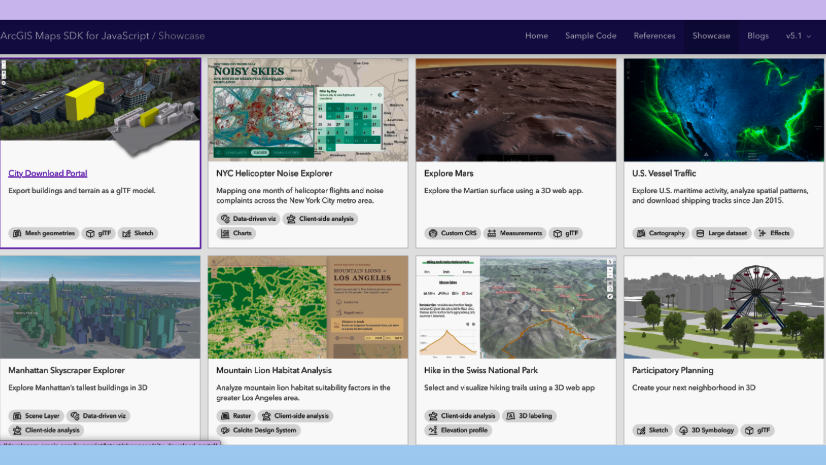Open the Home nav item
The image size is (826, 465).
tap(536, 36)
